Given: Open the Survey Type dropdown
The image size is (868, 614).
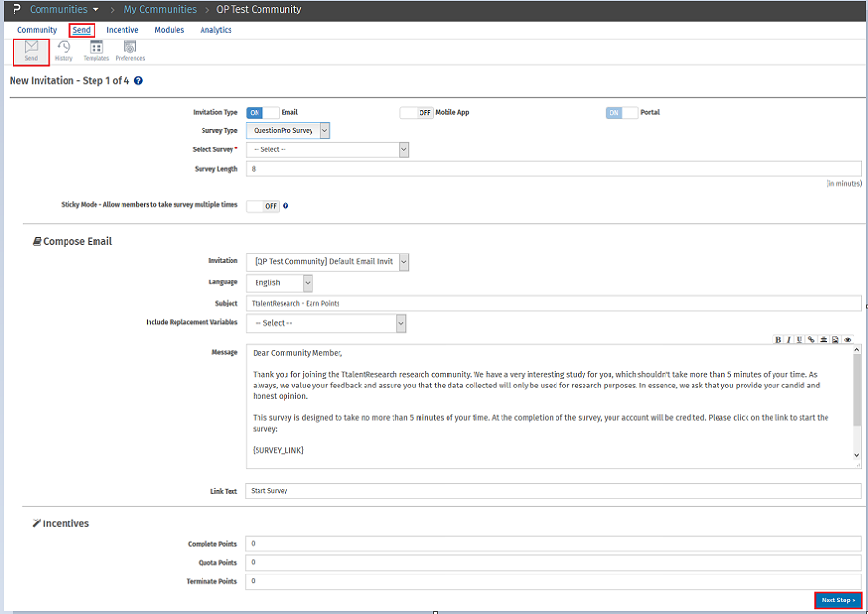Looking at the screenshot, I should 324,130.
